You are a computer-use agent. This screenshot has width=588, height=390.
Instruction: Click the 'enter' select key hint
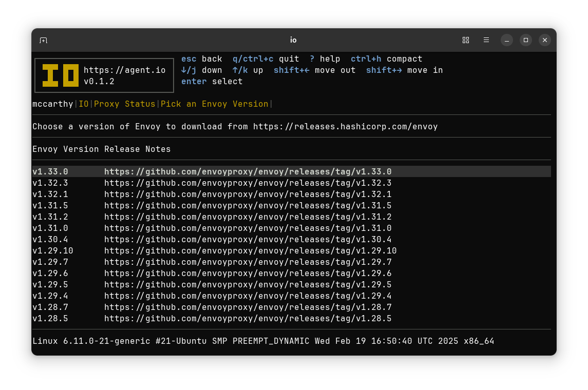point(212,81)
